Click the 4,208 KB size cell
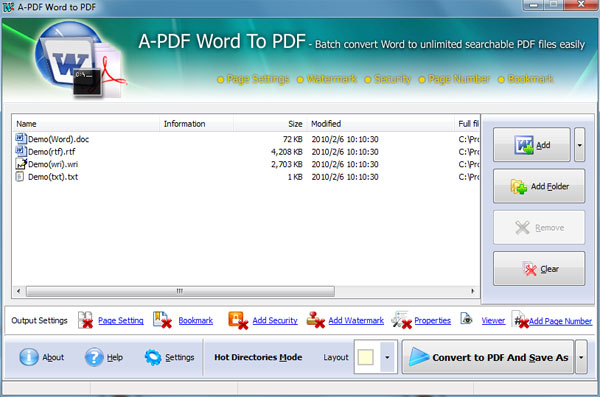 [287, 152]
